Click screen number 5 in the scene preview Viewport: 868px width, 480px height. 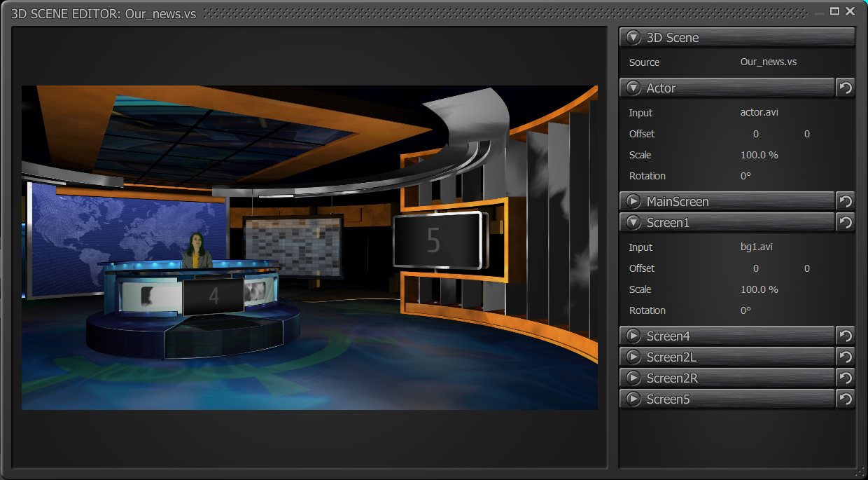[433, 240]
